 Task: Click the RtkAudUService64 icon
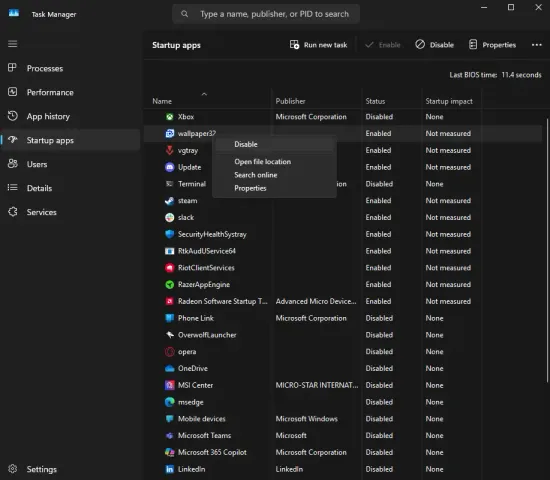click(169, 251)
